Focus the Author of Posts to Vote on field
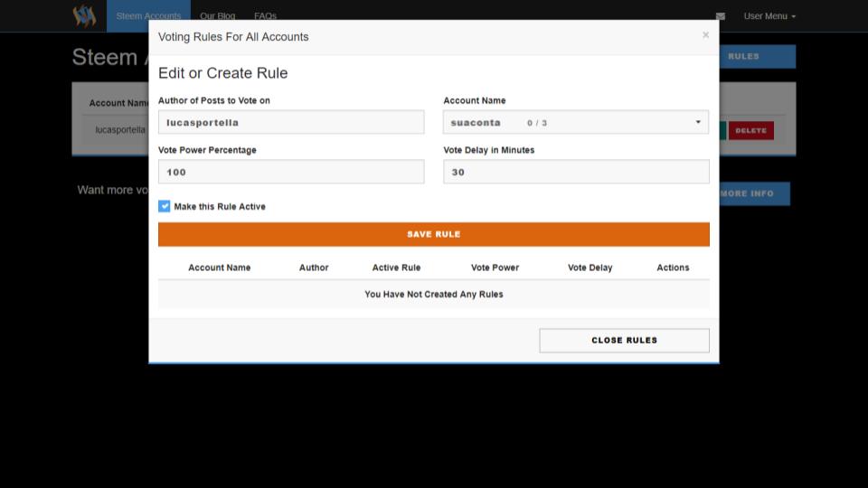 click(x=291, y=122)
